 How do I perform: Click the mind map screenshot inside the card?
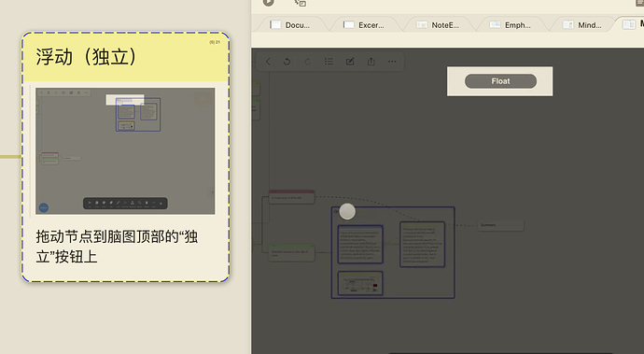(125, 151)
